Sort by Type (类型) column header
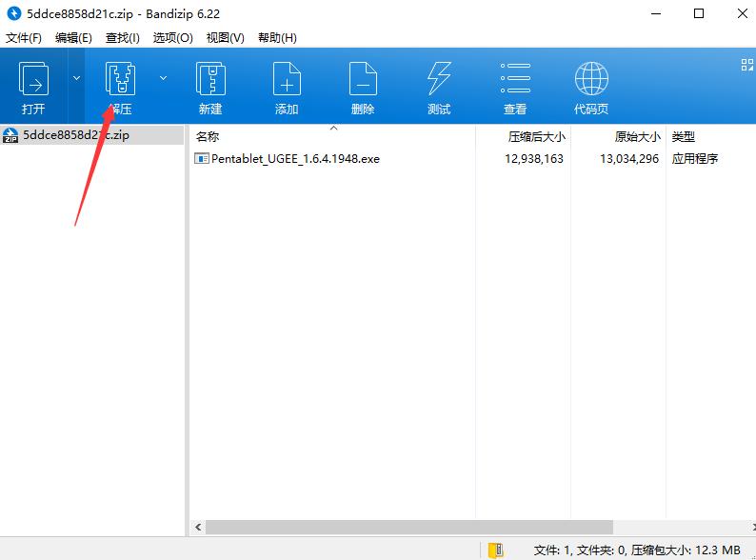756x560 pixels. click(684, 137)
